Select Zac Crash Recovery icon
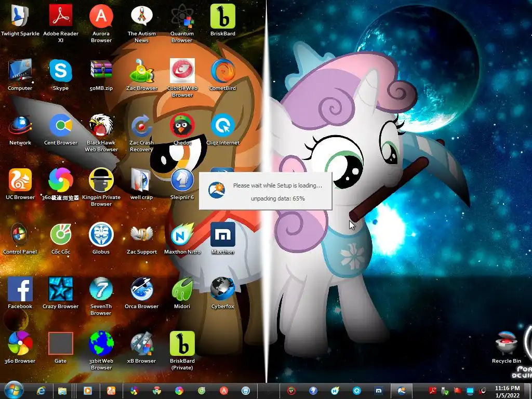532x399 pixels. (142, 126)
